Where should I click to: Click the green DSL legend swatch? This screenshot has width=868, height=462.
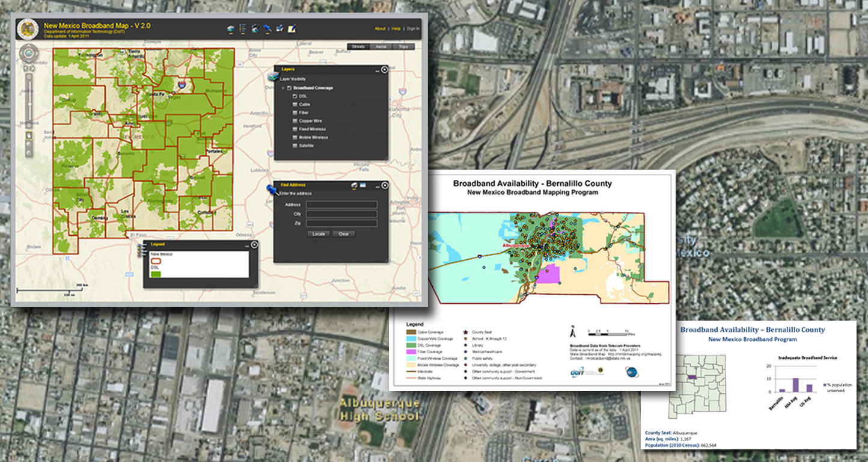(x=156, y=274)
